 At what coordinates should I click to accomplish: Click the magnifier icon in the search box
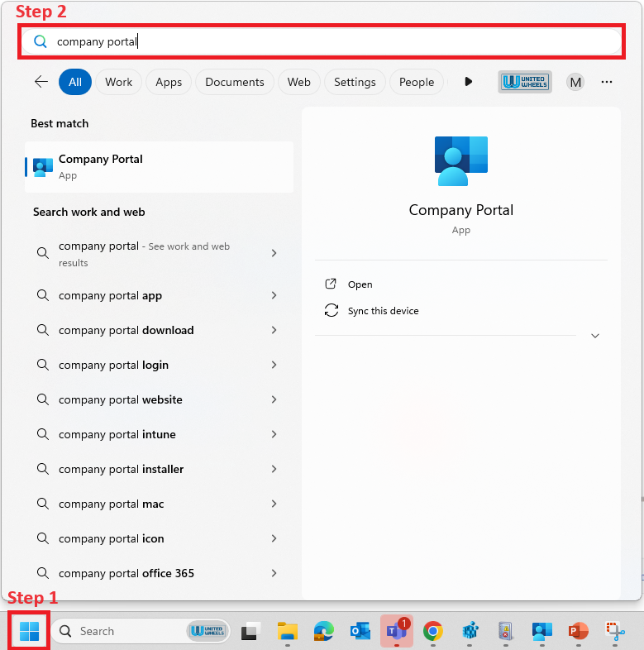pos(41,41)
